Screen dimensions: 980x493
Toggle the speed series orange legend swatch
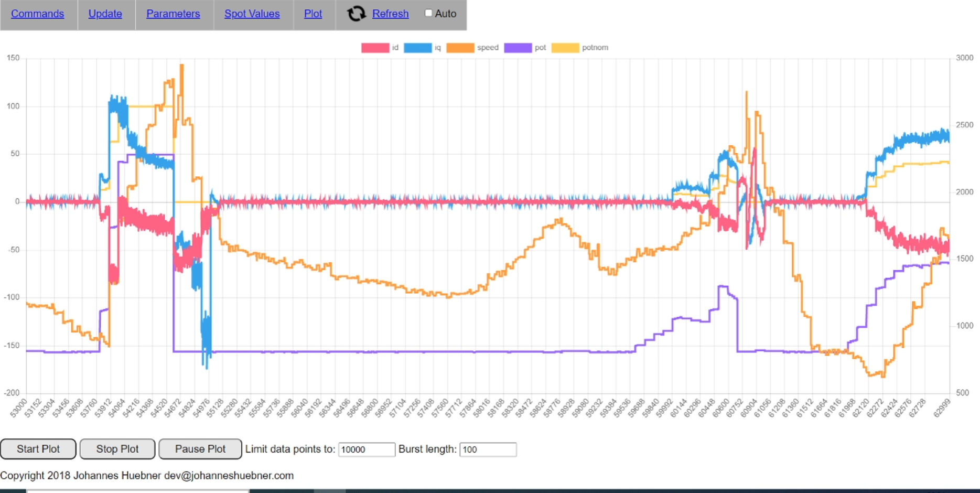pos(460,48)
